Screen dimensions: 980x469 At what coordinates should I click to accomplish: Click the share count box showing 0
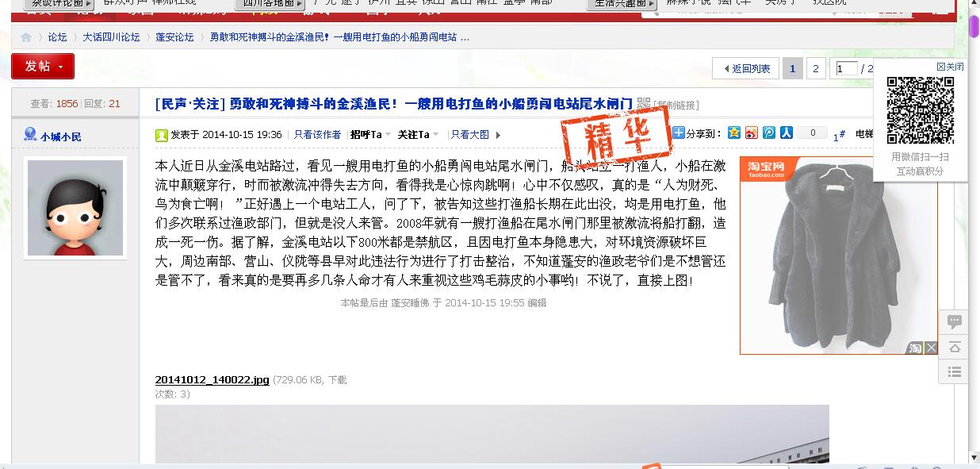click(812, 133)
